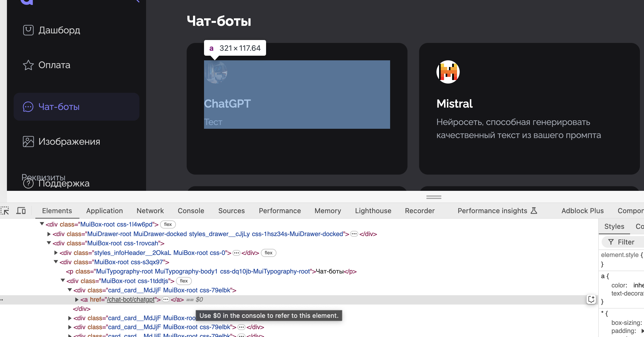Open the Adblock Plus tab
Image resolution: width=644 pixels, height=337 pixels.
coord(583,211)
